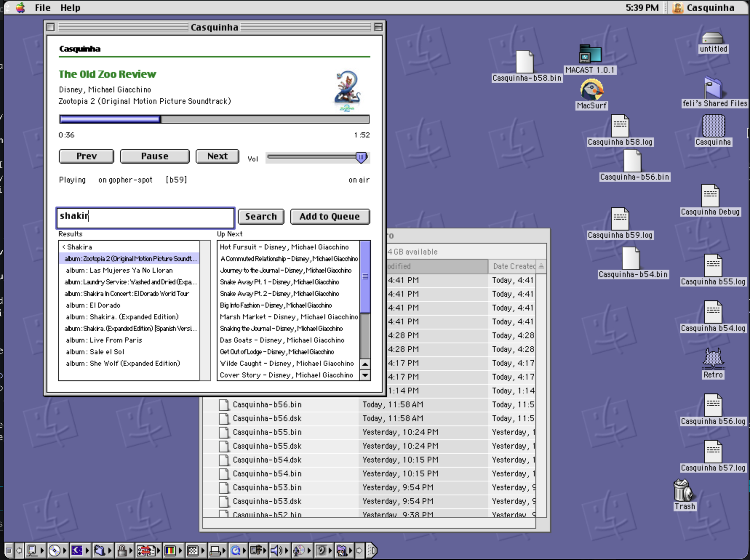Image resolution: width=750 pixels, height=560 pixels.
Task: Click the Up Next scrollbar up arrow
Action: (365, 364)
